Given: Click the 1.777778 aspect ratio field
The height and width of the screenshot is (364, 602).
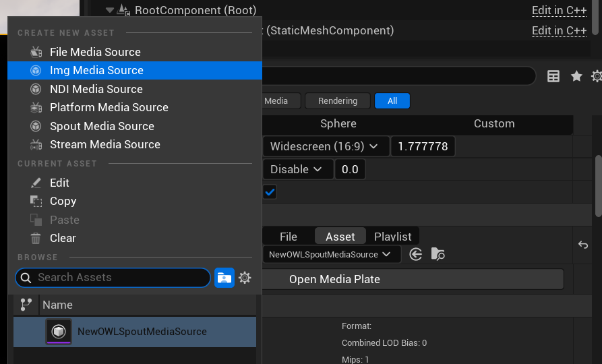Looking at the screenshot, I should (x=423, y=146).
